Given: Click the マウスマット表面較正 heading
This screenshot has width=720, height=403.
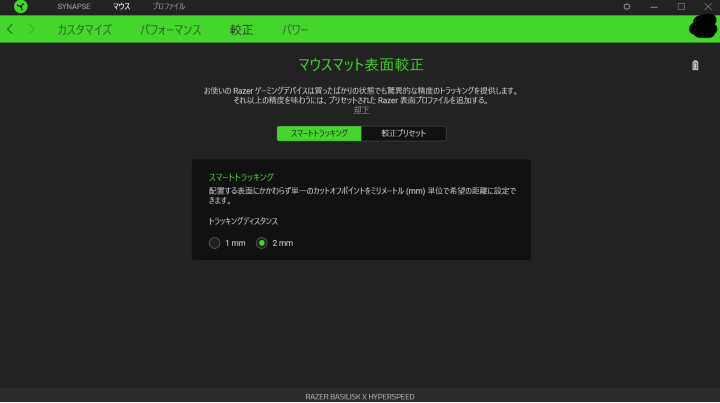Looking at the screenshot, I should click(x=361, y=65).
